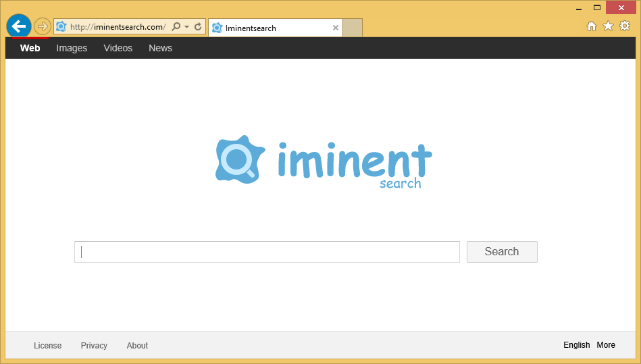Click the iminentsearch.com URL field
The height and width of the screenshot is (364, 641).
[118, 27]
